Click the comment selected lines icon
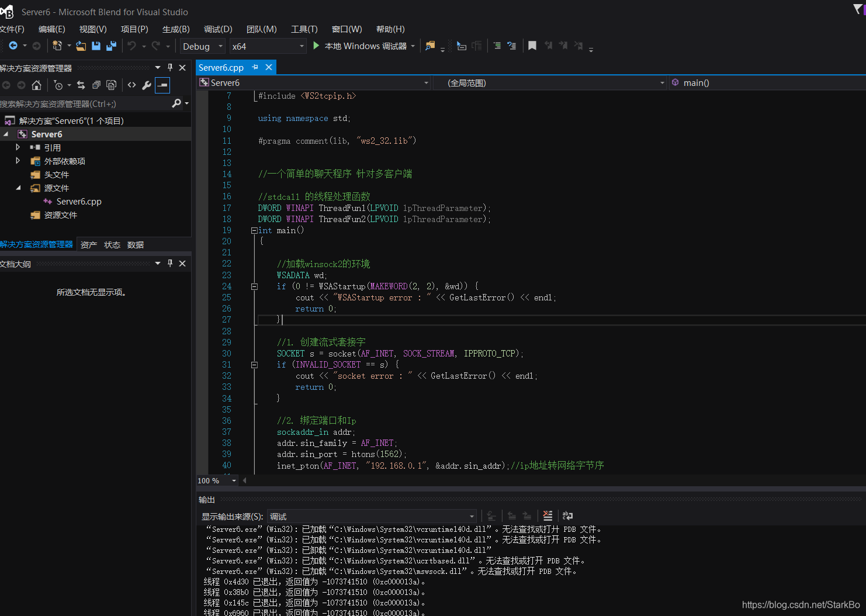 click(x=497, y=46)
